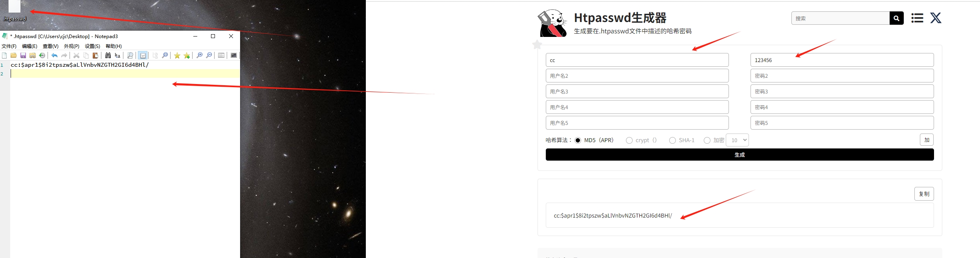Open the 外观(P) menu

72,46
